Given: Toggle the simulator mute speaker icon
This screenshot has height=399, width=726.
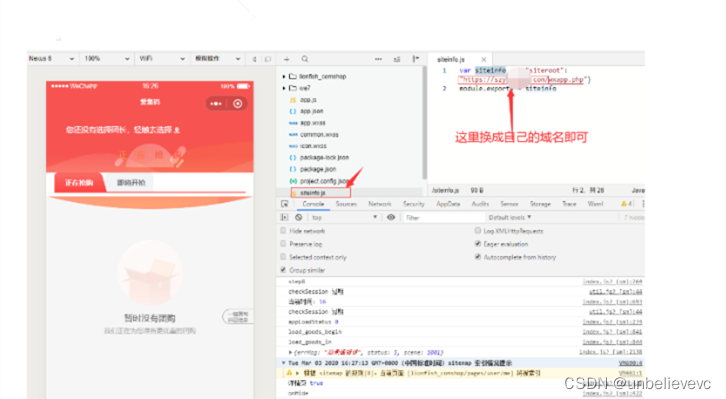Looking at the screenshot, I should pos(254,59).
